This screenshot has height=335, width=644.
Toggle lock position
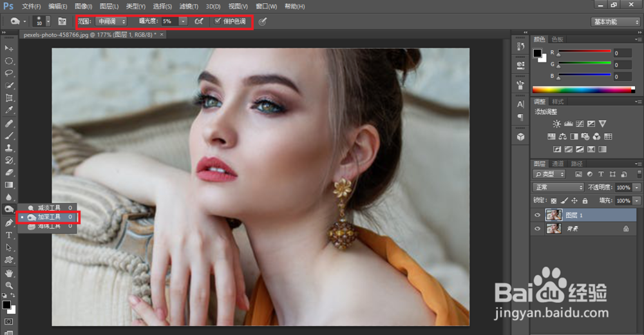pyautogui.click(x=574, y=200)
